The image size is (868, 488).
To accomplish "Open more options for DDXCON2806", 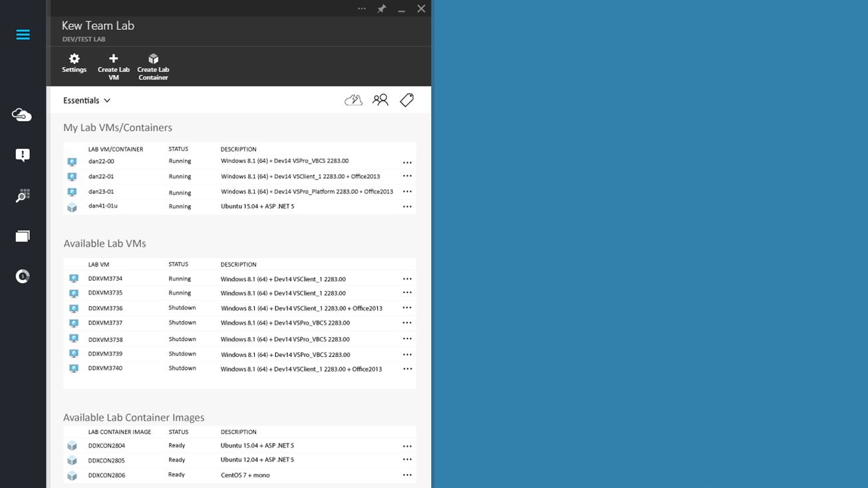I will coord(407,475).
